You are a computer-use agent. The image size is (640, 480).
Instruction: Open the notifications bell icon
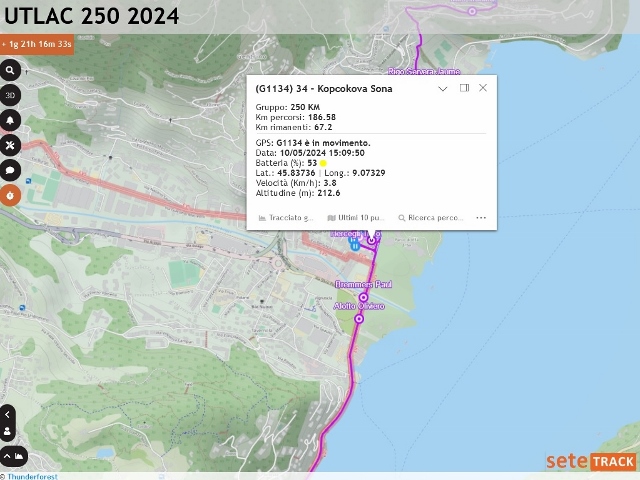(10, 120)
